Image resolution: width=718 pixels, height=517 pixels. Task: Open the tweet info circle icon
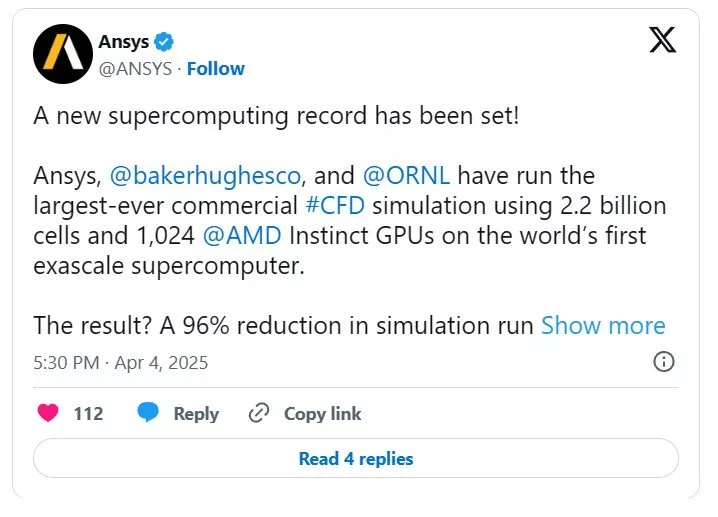point(663,362)
